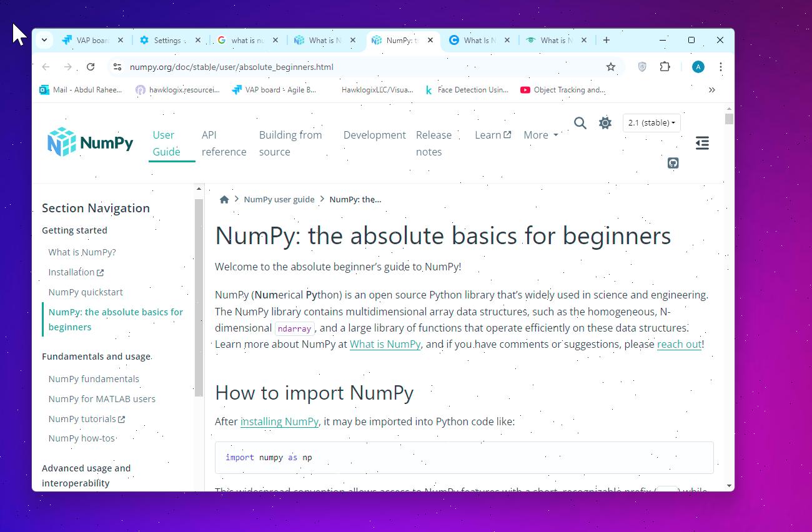Open the Development nav item
Viewport: 812px width, 532px height.
[x=375, y=135]
